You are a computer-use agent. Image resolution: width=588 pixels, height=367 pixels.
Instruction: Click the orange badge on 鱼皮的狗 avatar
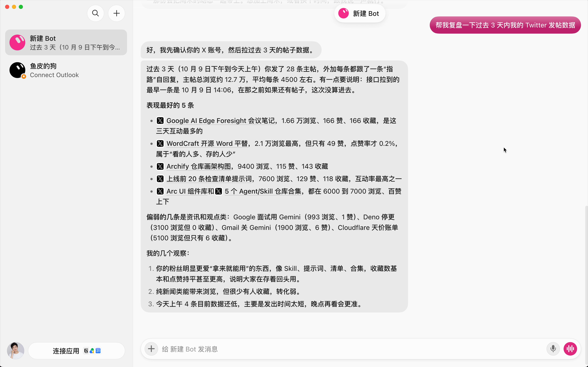click(24, 76)
